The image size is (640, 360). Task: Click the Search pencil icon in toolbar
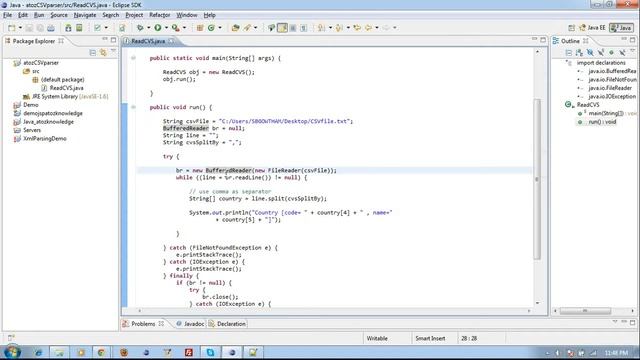pos(247,28)
